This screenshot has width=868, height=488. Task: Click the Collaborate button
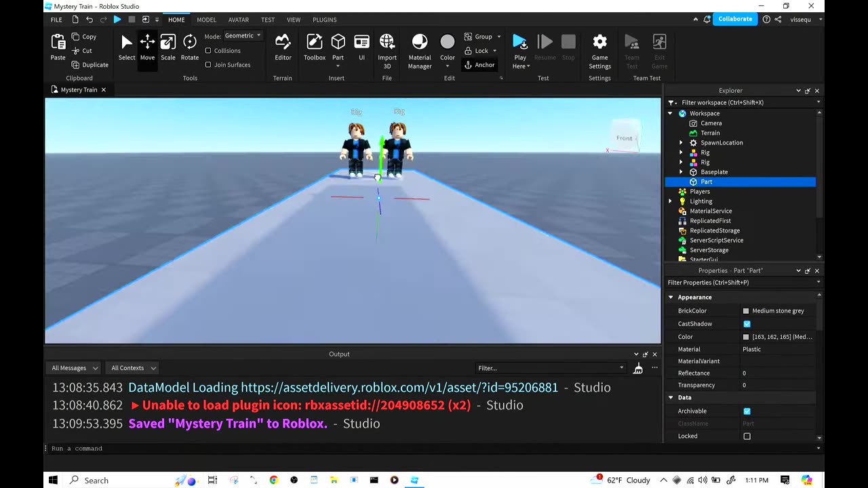click(735, 19)
